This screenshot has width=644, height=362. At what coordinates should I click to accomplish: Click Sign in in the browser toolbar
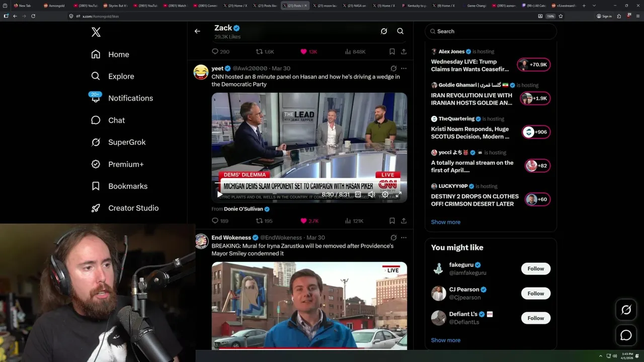(x=604, y=16)
